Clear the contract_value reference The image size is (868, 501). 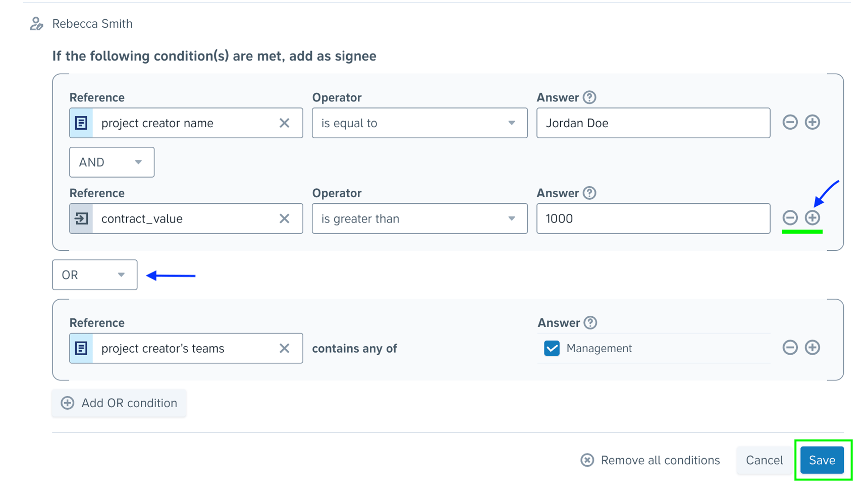[x=284, y=218]
